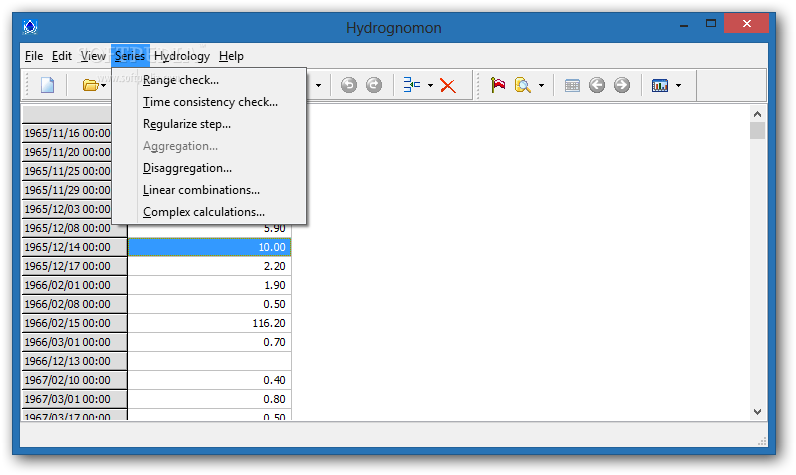Open dropdown beside chart icon
Screen dimensions: 796x475
(678, 86)
